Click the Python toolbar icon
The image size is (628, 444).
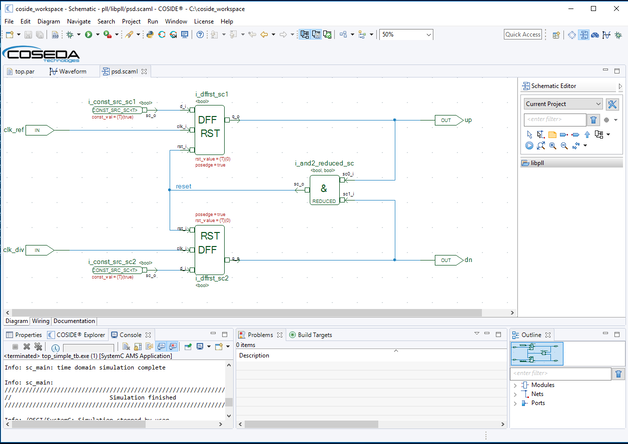pyautogui.click(x=150, y=35)
